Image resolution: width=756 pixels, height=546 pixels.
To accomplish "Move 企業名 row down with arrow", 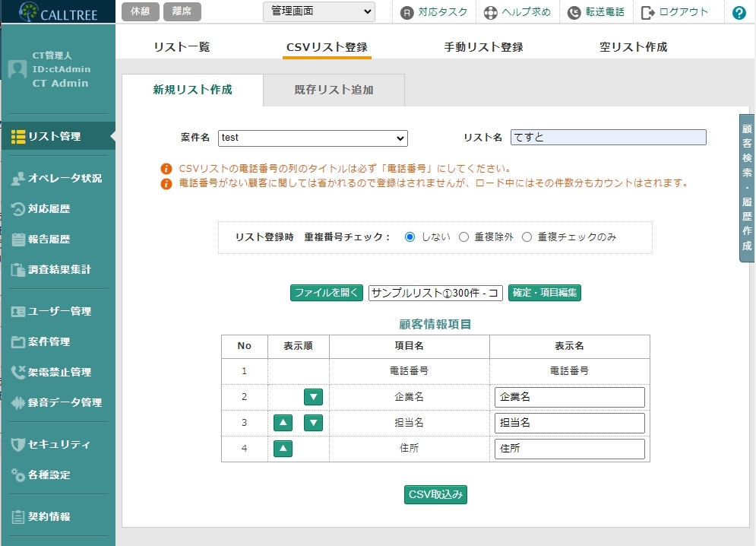I will click(313, 397).
